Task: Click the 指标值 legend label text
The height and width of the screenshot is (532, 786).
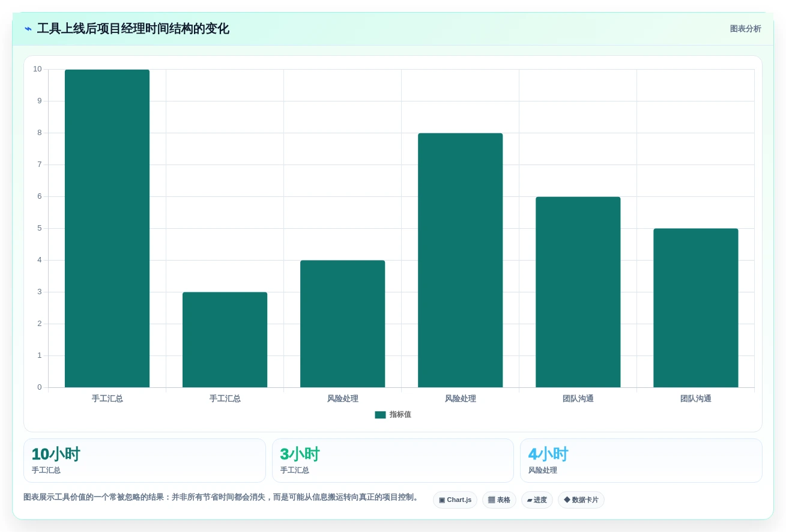Action: 400,415
